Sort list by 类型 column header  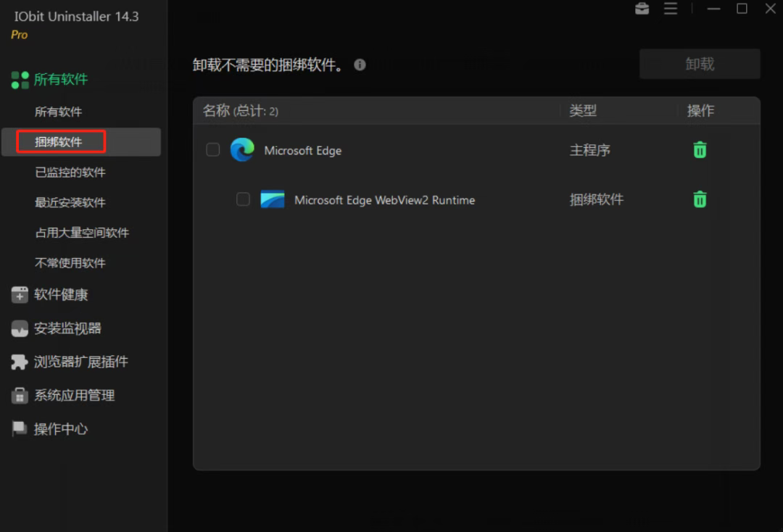(x=583, y=111)
